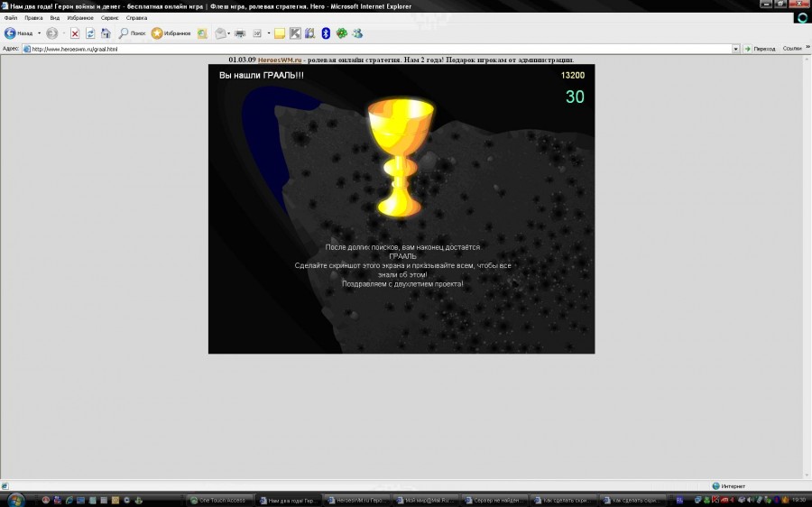Open the History toolbar icon

[x=202, y=33]
